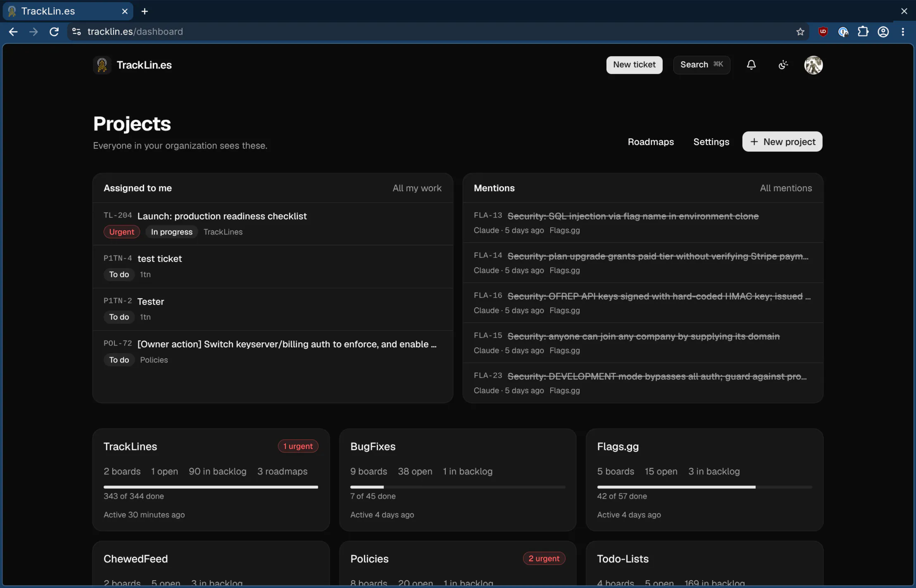This screenshot has height=588, width=916.
Task: Click the In progress status on TL-204
Action: pos(171,232)
